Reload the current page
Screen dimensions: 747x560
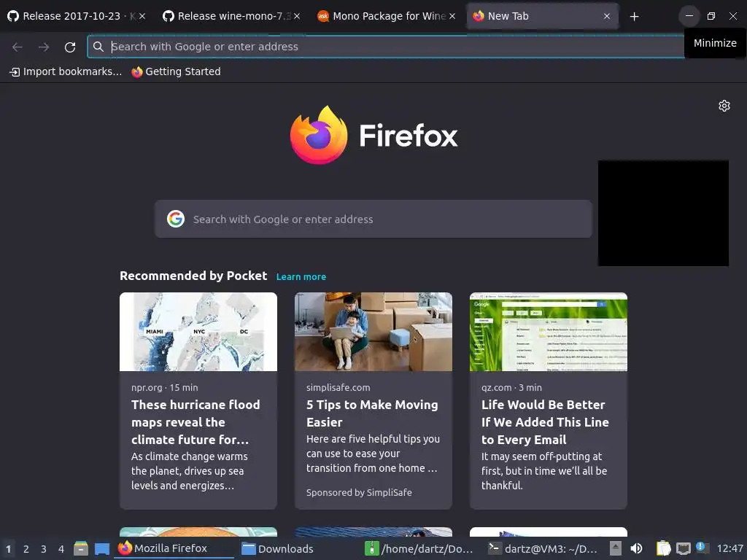pyautogui.click(x=70, y=47)
